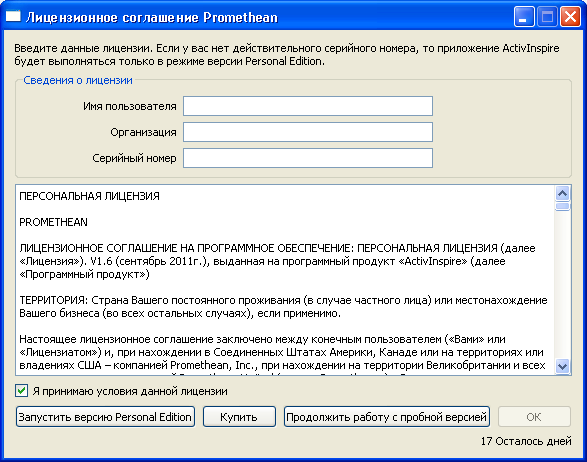The width and height of the screenshot is (587, 462).
Task: Click the Купить button
Action: (x=239, y=417)
